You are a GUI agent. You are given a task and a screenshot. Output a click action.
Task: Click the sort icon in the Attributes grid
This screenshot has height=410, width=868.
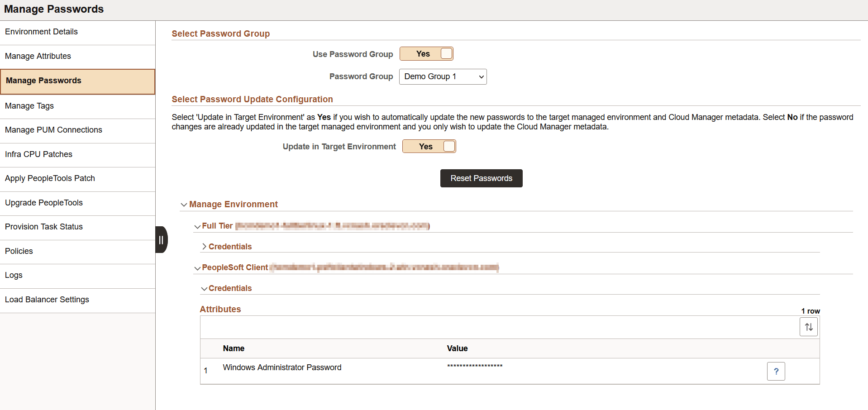[x=808, y=327]
